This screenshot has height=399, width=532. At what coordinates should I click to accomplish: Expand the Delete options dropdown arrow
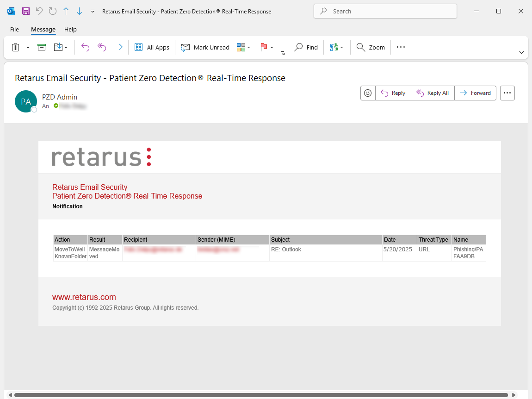(28, 48)
